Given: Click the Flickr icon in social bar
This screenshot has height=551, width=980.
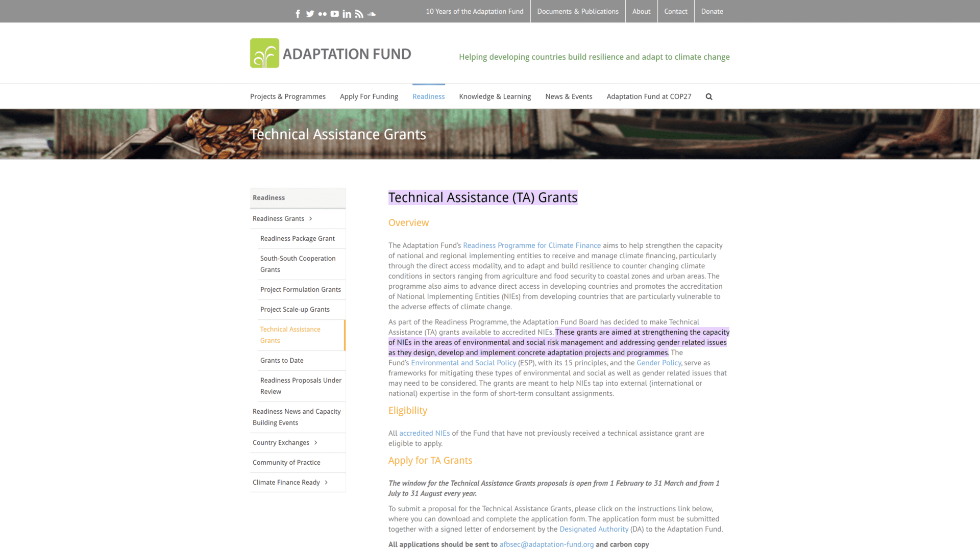Looking at the screenshot, I should coord(322,13).
